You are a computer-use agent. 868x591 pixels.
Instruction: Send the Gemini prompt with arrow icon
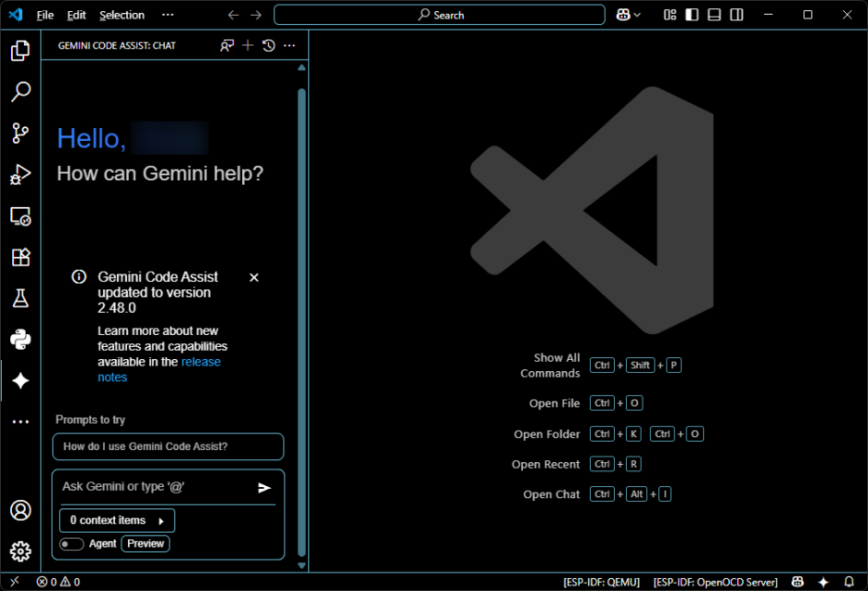point(264,487)
